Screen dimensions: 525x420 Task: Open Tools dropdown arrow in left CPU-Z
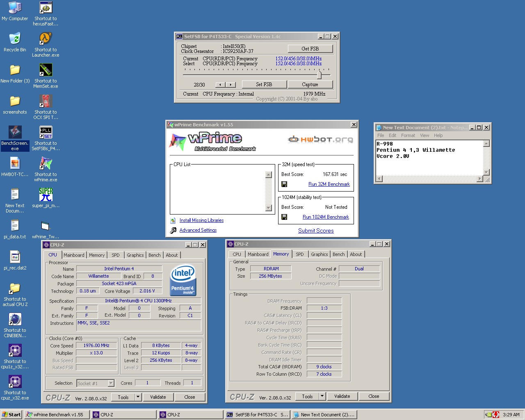click(x=138, y=397)
